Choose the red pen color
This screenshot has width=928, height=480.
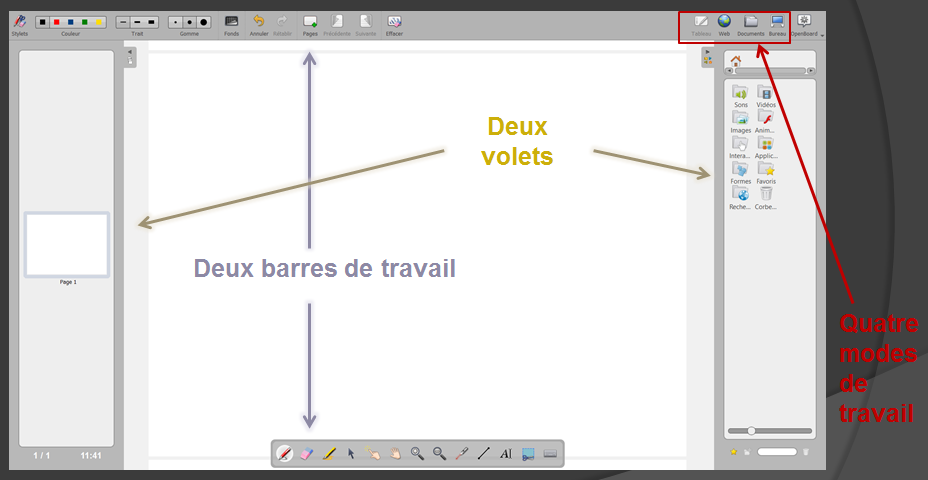click(x=57, y=21)
